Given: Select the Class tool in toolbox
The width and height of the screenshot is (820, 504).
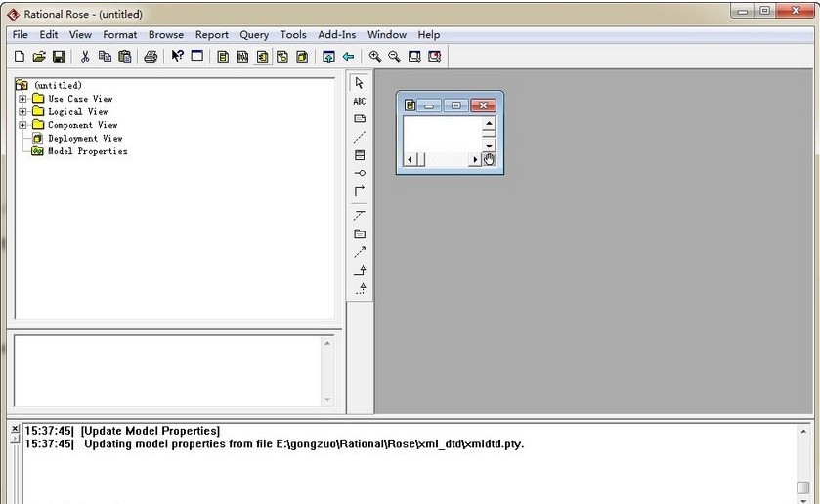Looking at the screenshot, I should coord(360,155).
